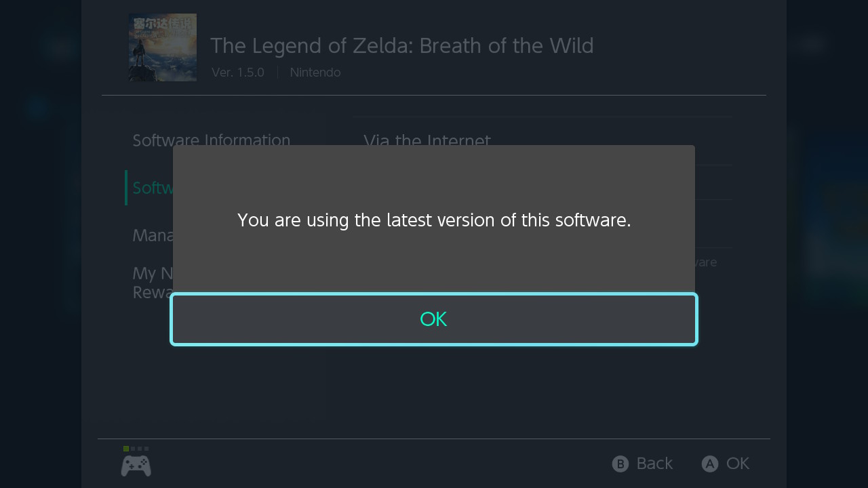Choose the Via the Internet option
The image size is (868, 488).
click(427, 138)
